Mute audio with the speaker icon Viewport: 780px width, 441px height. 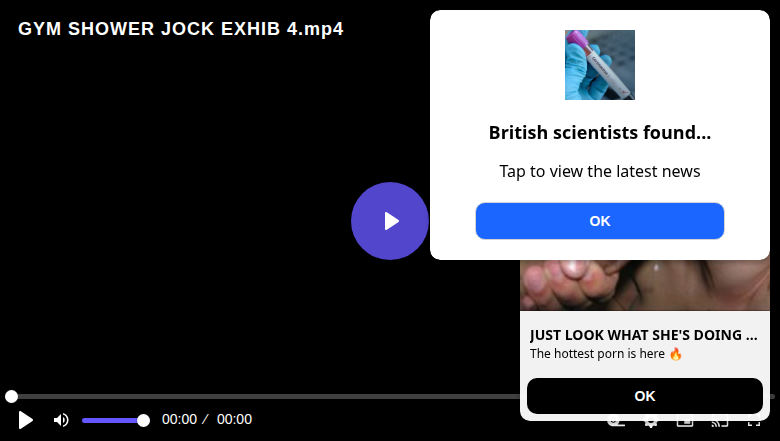(x=61, y=420)
